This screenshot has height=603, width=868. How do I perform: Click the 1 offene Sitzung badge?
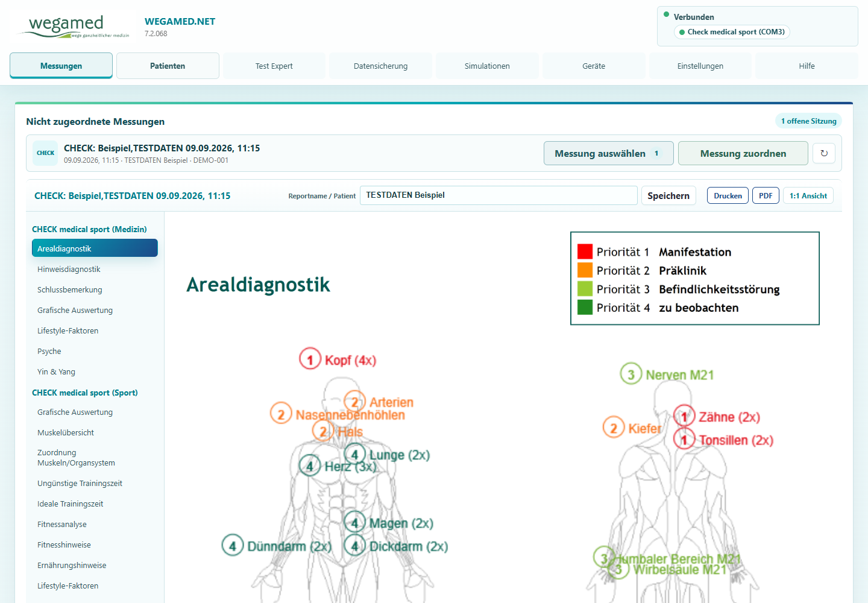click(808, 121)
